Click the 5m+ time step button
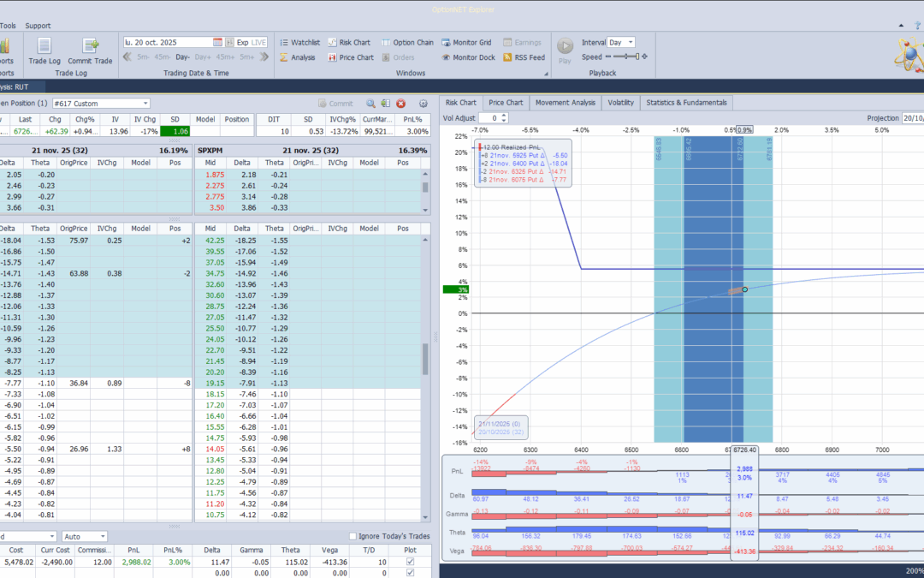 pos(247,57)
